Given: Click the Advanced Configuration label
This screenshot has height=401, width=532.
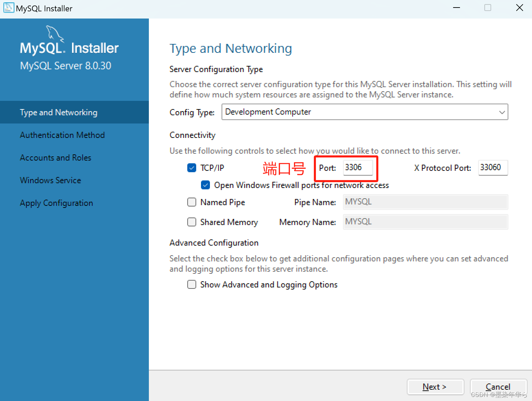Looking at the screenshot, I should (214, 243).
